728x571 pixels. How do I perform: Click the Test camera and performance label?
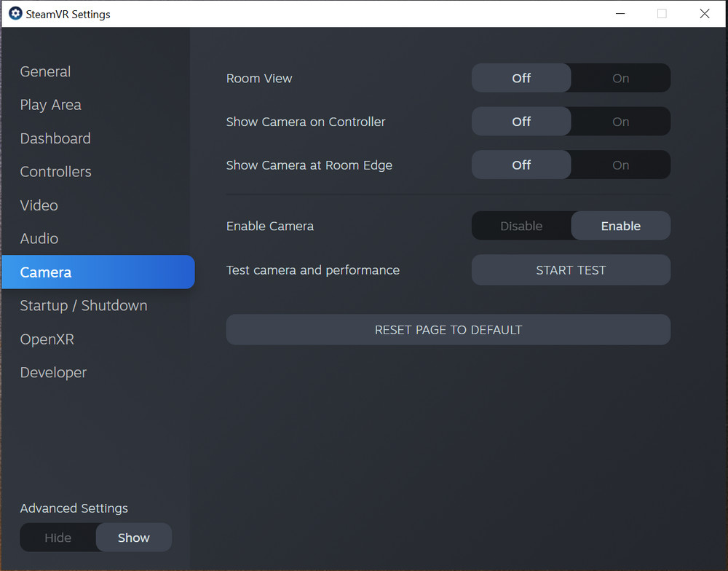tap(313, 270)
